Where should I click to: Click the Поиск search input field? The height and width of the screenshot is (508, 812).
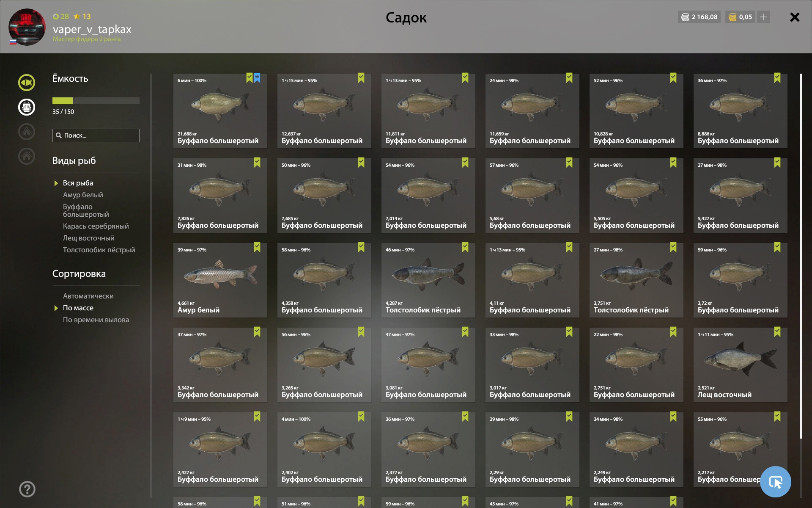click(96, 135)
